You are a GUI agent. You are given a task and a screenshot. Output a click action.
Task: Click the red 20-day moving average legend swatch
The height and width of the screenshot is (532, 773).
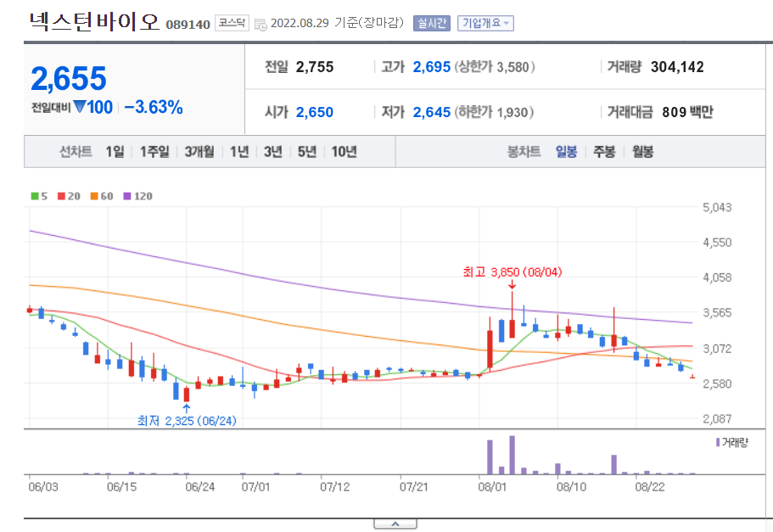pos(61,196)
